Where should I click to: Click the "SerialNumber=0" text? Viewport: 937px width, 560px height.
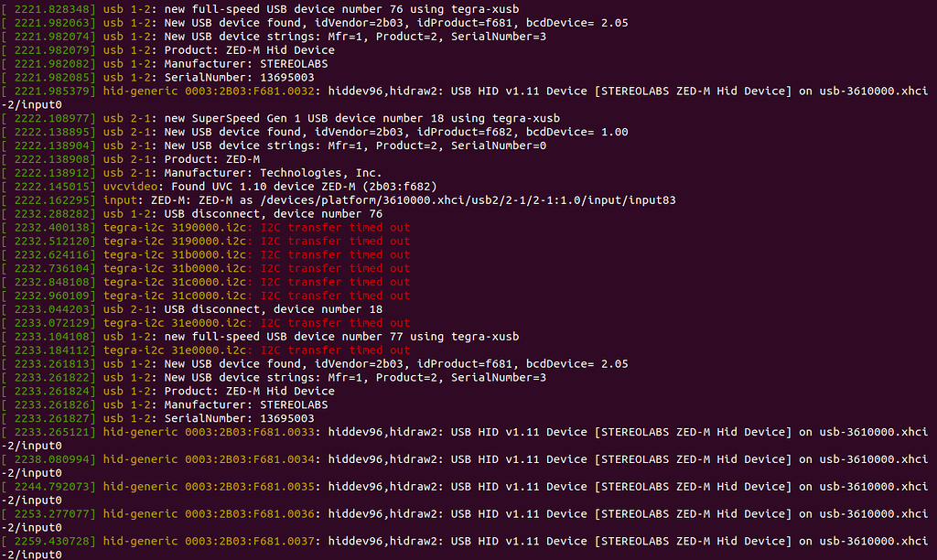(499, 146)
